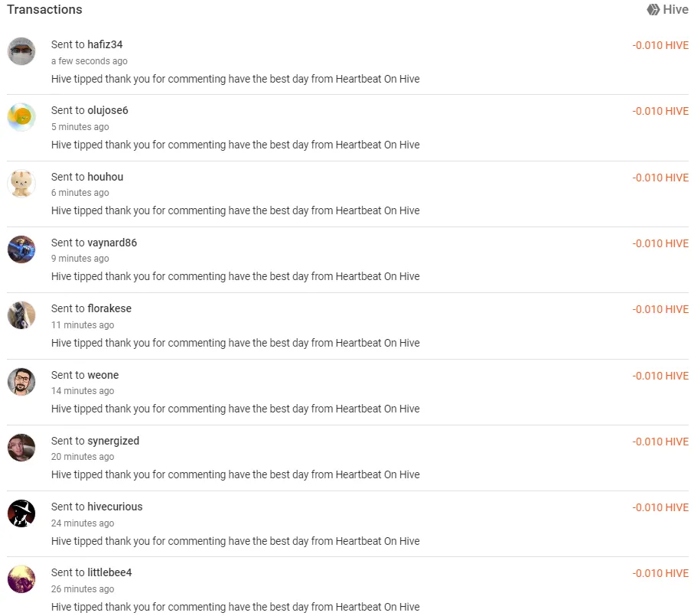Open the vaynard86 username link

tap(112, 243)
